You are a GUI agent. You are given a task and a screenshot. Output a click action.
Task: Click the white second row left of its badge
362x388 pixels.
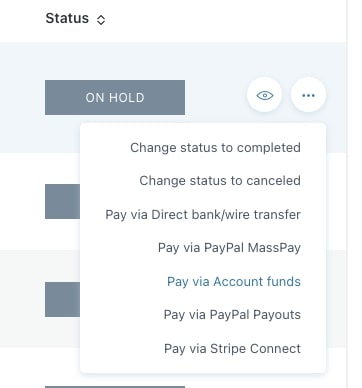22,201
